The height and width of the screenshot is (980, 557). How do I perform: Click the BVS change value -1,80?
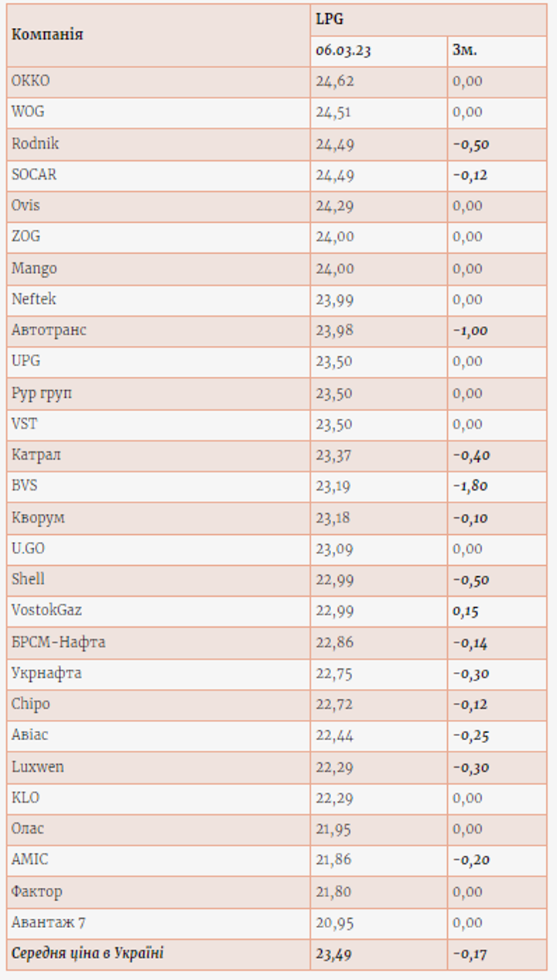470,486
